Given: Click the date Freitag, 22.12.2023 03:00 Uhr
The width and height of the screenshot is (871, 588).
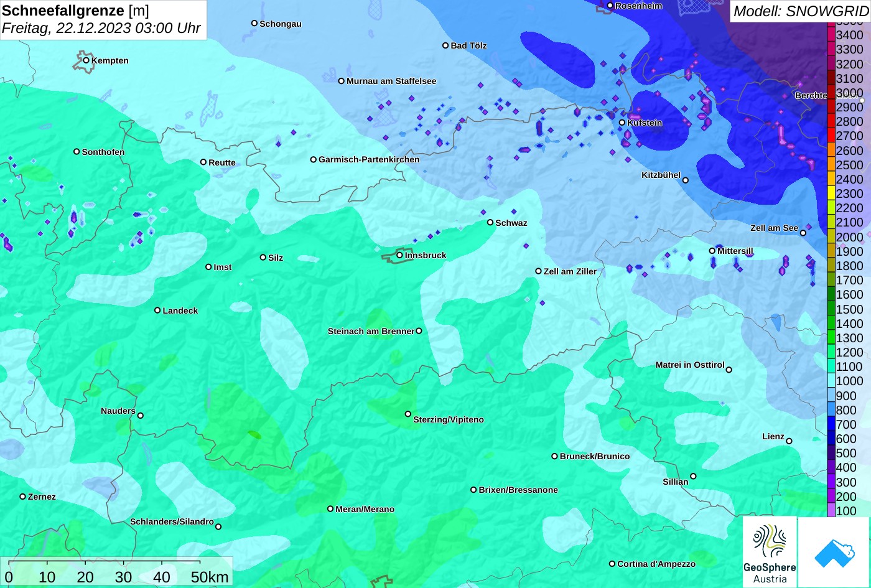Looking at the screenshot, I should pyautogui.click(x=101, y=29).
